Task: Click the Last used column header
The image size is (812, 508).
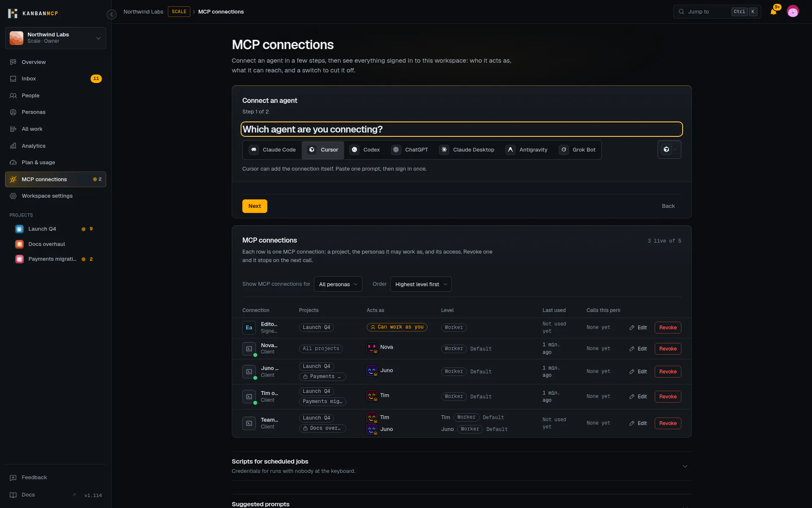Action: (554, 310)
